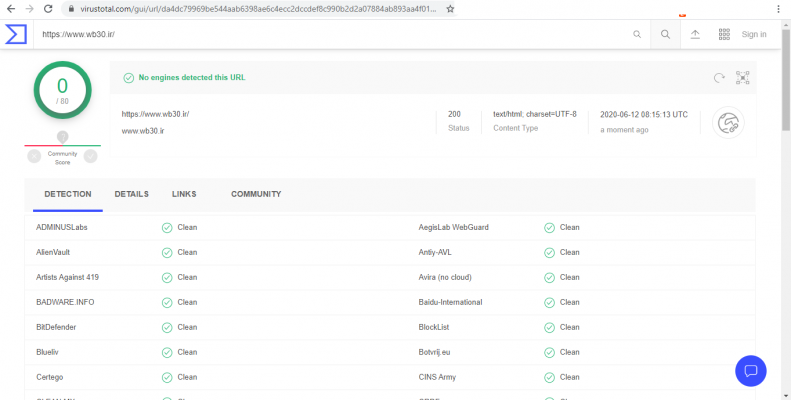Click 'BlockList' engine name

pos(434,327)
